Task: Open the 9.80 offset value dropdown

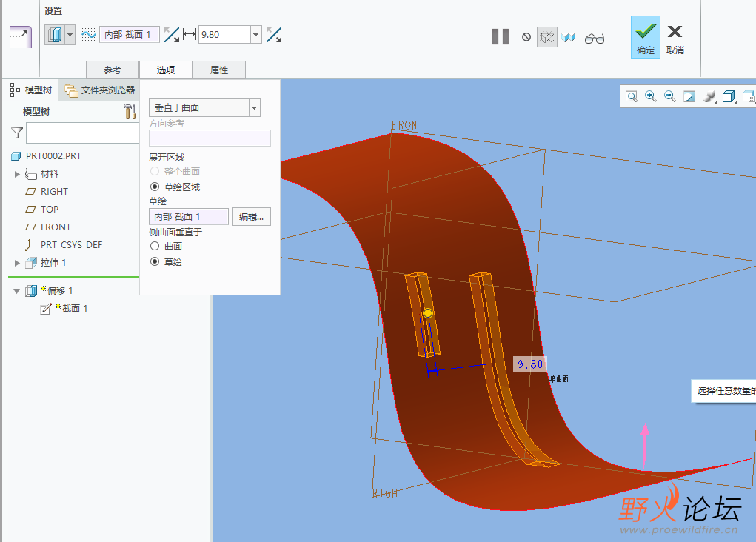Action: (256, 34)
